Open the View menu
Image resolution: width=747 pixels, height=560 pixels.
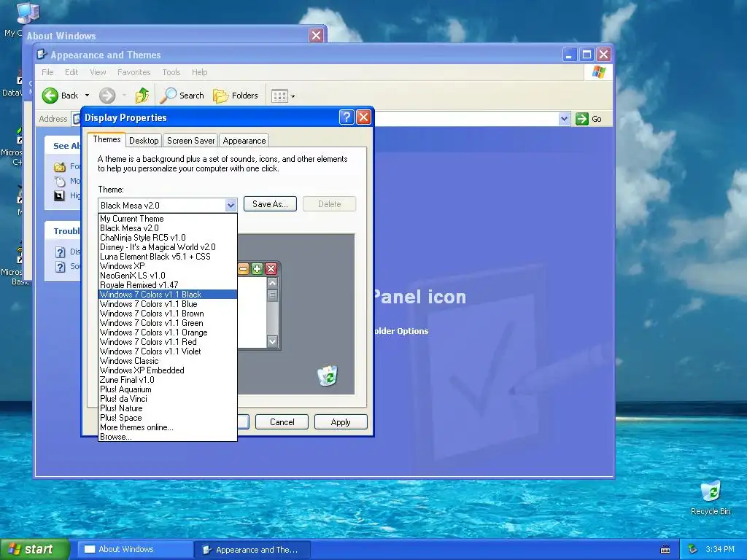(x=98, y=72)
